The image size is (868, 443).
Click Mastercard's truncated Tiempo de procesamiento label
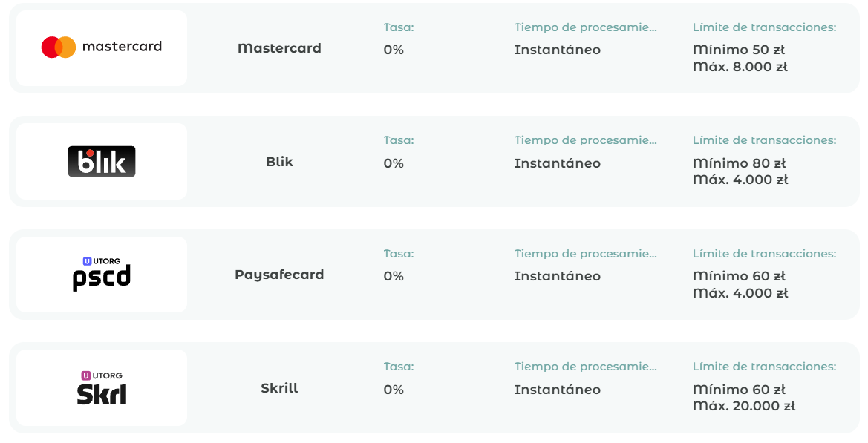(585, 27)
